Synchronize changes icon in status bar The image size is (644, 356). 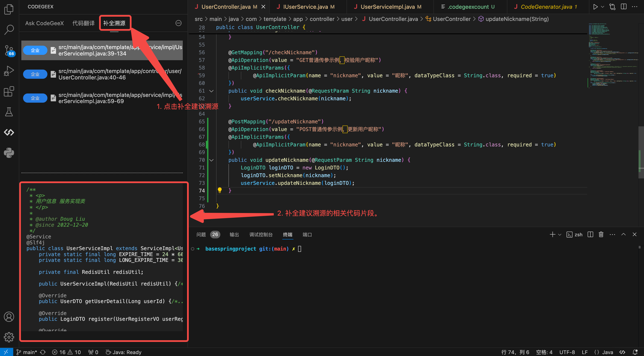click(43, 352)
